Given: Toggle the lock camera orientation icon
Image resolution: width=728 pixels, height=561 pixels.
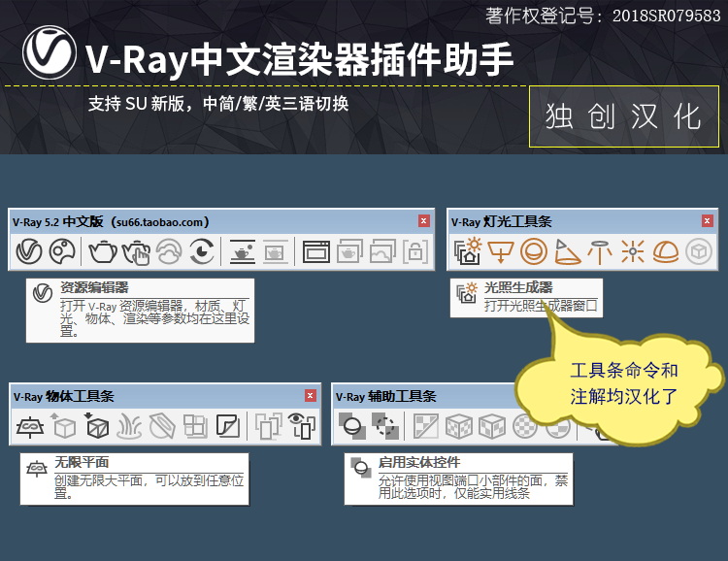Looking at the screenshot, I should coord(415,251).
